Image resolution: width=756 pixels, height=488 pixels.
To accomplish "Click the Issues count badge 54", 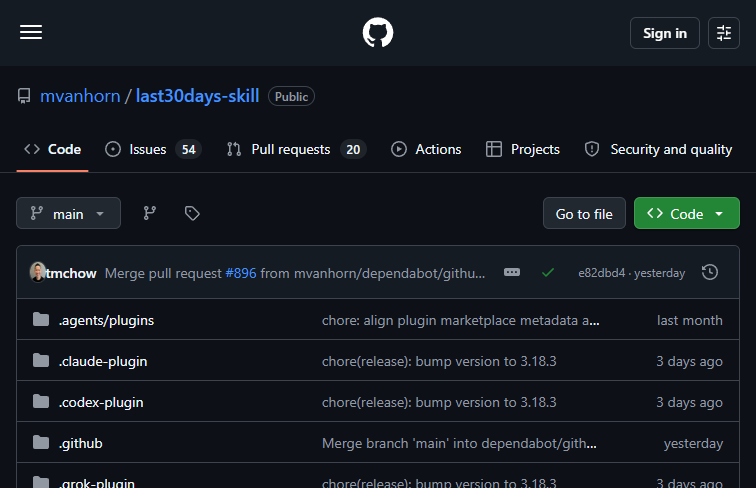I will 189,149.
